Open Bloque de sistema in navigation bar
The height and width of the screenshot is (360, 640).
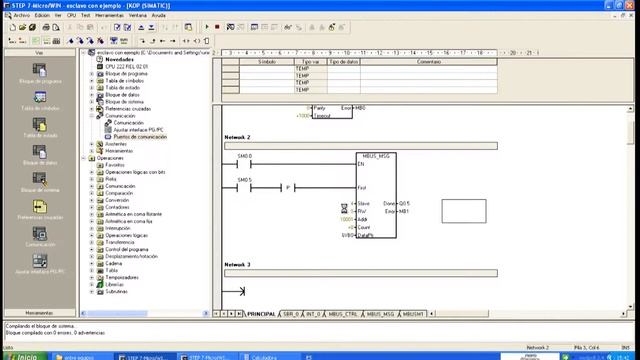[x=40, y=182]
